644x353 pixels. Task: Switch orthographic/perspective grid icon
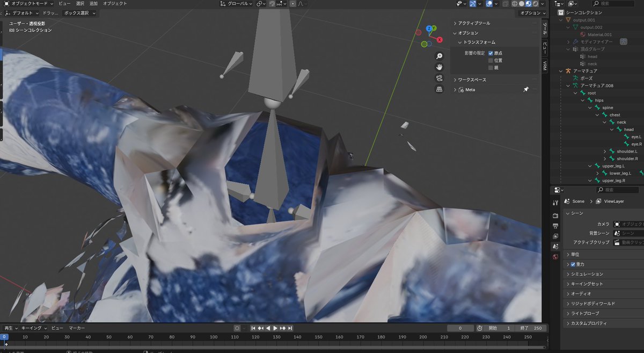(x=439, y=89)
